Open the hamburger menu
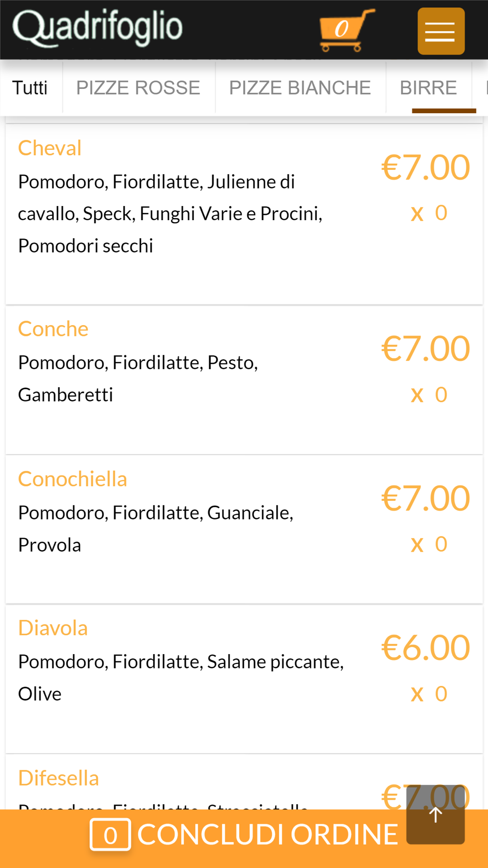The width and height of the screenshot is (488, 868). 441,31
